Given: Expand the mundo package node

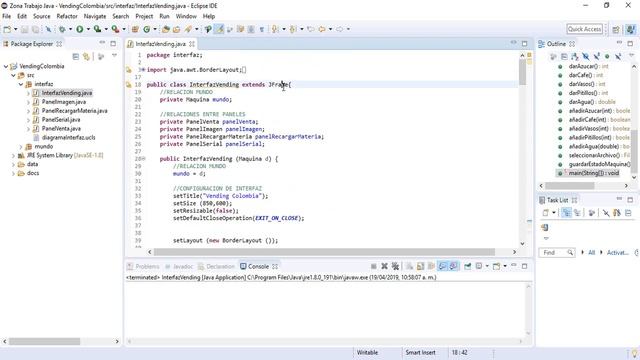Looking at the screenshot, I should (21, 147).
